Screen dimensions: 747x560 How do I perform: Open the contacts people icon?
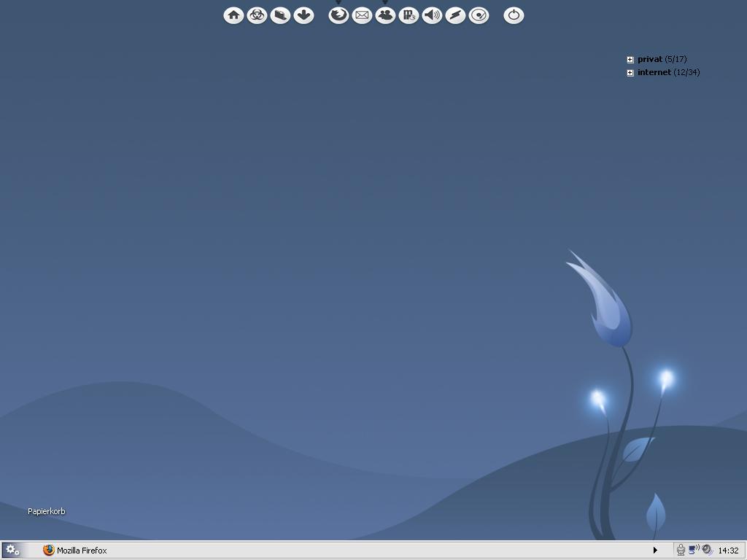[x=385, y=15]
